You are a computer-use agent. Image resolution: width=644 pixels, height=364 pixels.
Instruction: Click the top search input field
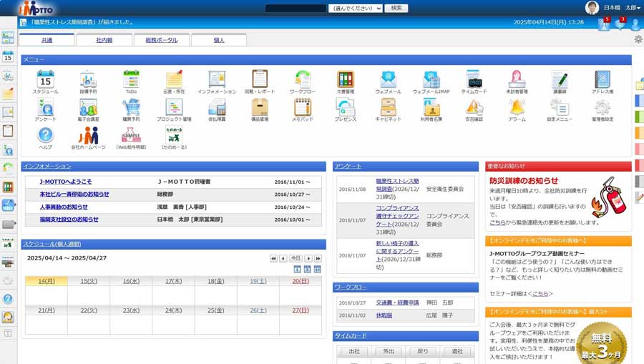296,9
